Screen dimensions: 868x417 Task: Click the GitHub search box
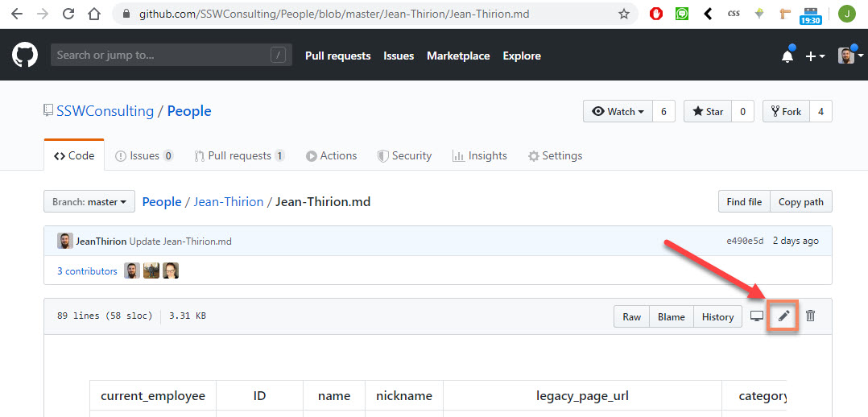(171, 55)
